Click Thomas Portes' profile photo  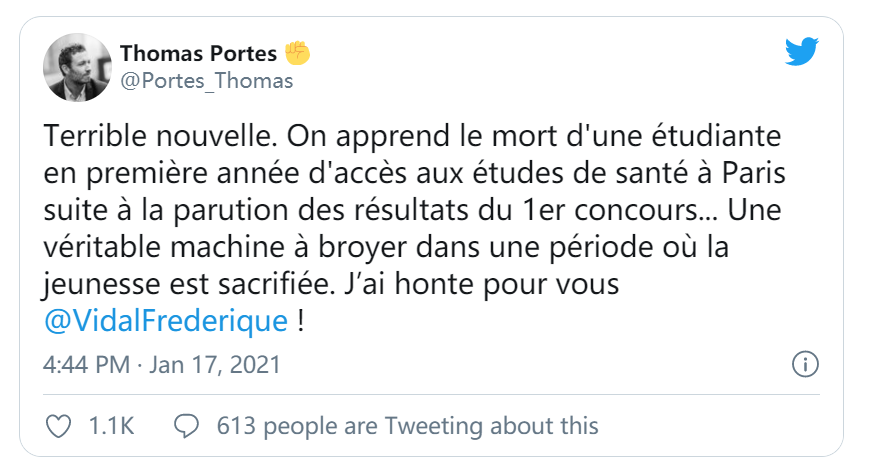pos(77,68)
